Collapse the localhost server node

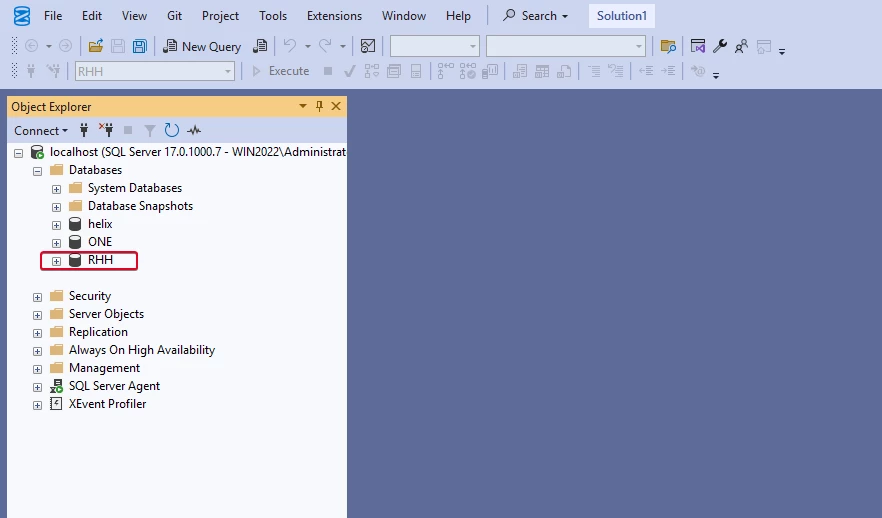19,153
